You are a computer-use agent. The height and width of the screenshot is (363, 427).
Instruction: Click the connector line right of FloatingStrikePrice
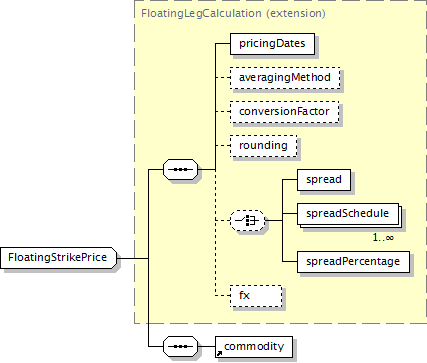[x=133, y=258]
